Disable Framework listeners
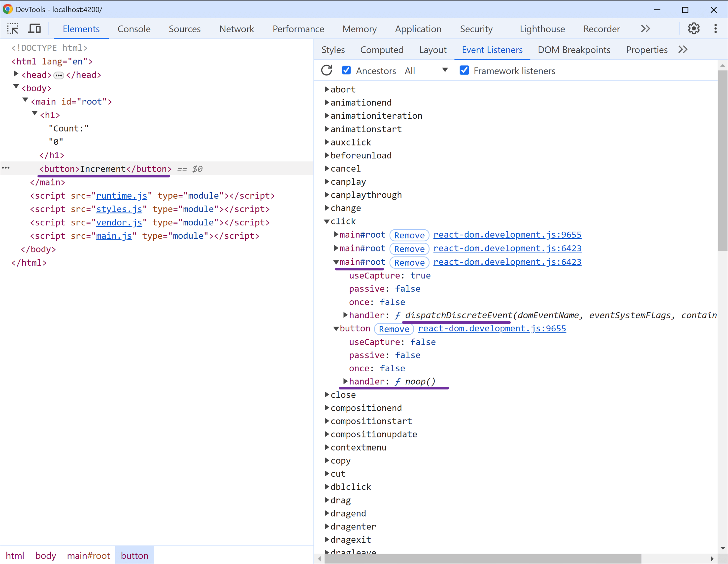The height and width of the screenshot is (564, 728). coord(464,70)
